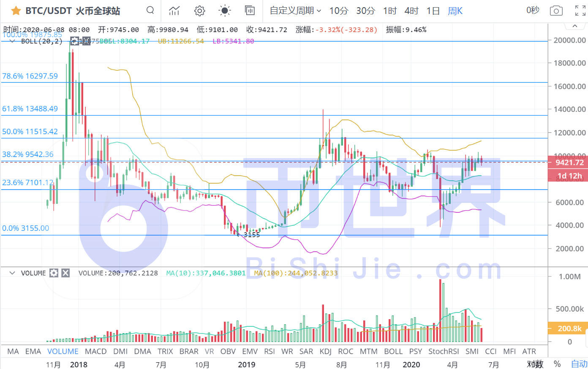Open the symbol search magnifier
Image resolution: width=588 pixels, height=369 pixels.
point(150,11)
